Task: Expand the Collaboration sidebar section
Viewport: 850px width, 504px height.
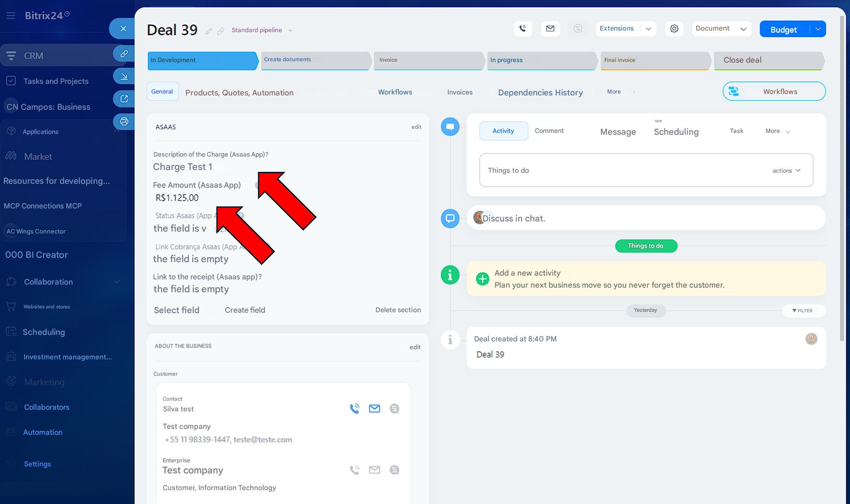Action: coord(117,282)
